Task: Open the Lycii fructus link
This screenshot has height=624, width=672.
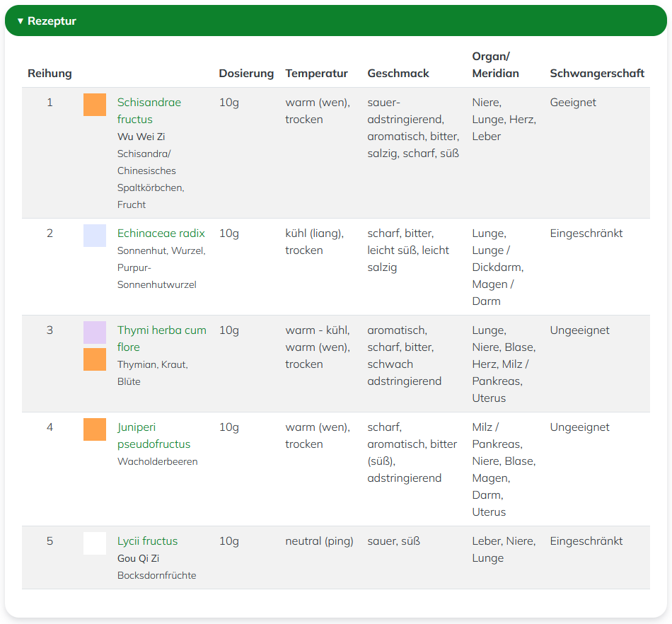Action: point(147,541)
